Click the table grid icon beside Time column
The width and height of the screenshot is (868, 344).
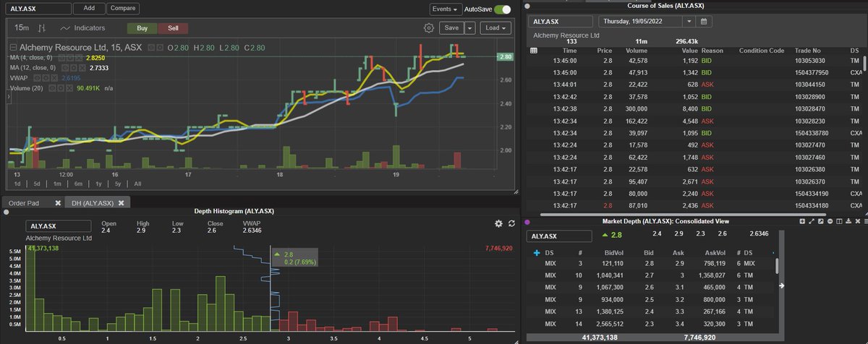click(x=534, y=51)
